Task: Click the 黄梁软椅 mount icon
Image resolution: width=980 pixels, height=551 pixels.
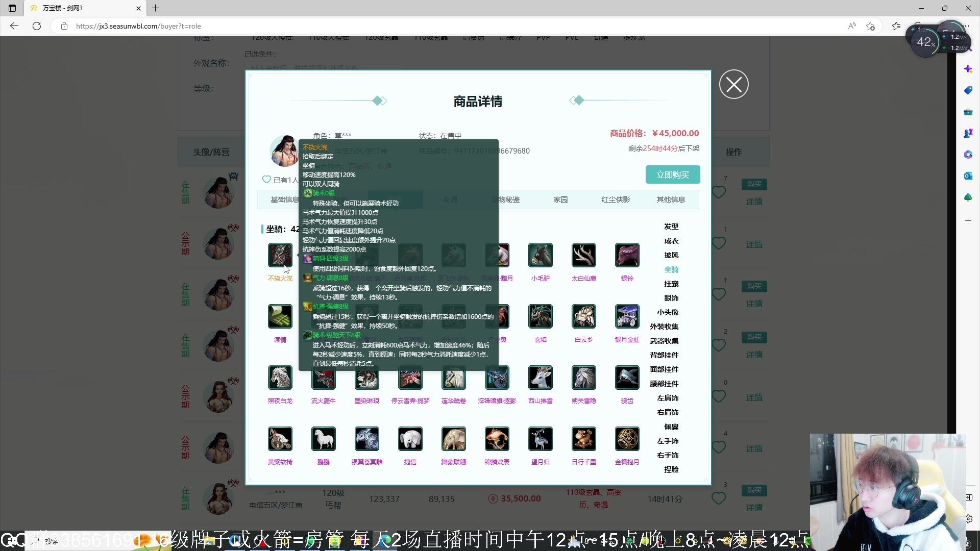Action: click(x=280, y=439)
